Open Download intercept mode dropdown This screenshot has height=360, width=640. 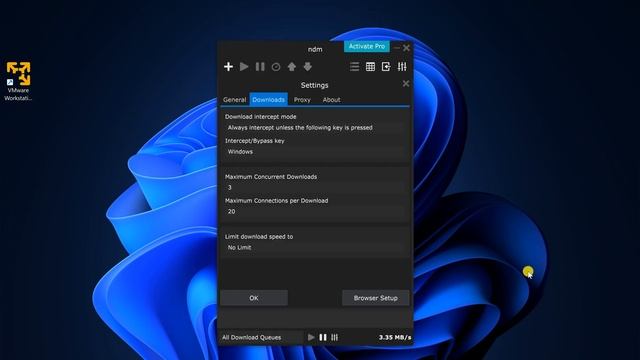tap(315, 128)
